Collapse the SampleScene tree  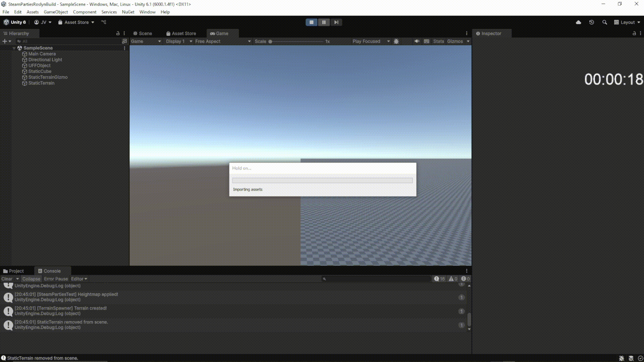coord(14,48)
